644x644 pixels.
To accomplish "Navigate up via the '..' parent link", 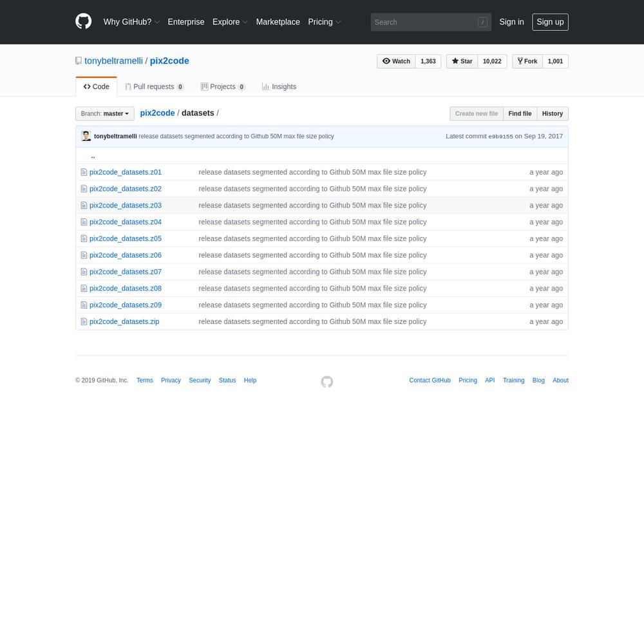I will tap(93, 156).
